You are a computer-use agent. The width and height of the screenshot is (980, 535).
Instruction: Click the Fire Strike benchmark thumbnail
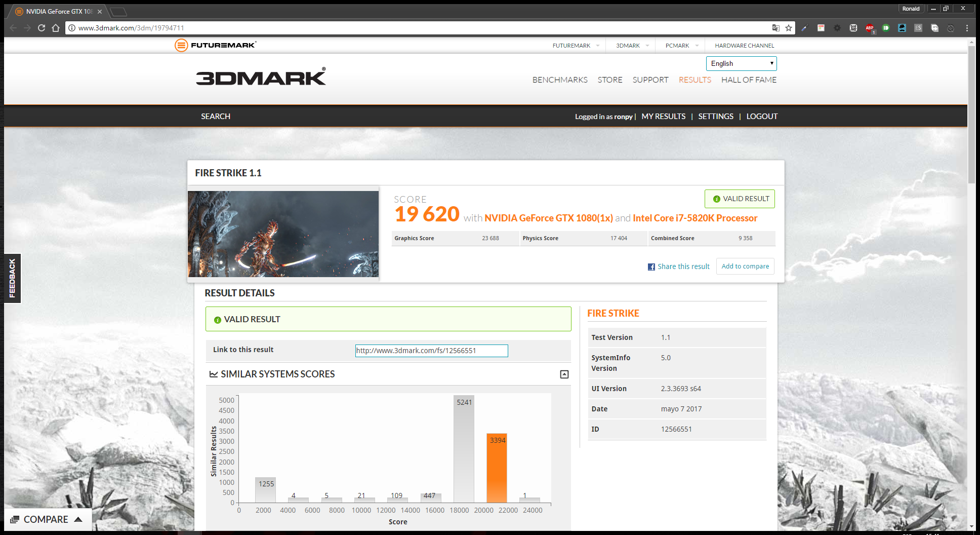tap(283, 234)
